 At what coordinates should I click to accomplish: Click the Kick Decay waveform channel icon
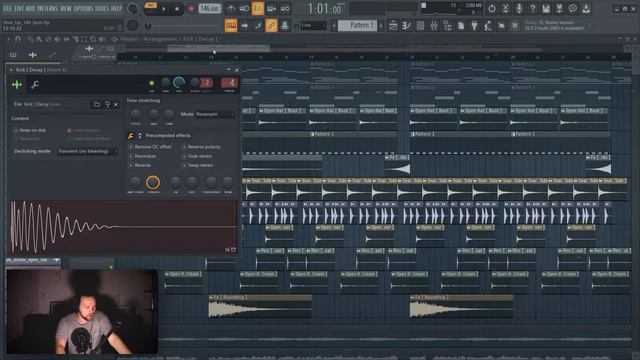[x=17, y=84]
